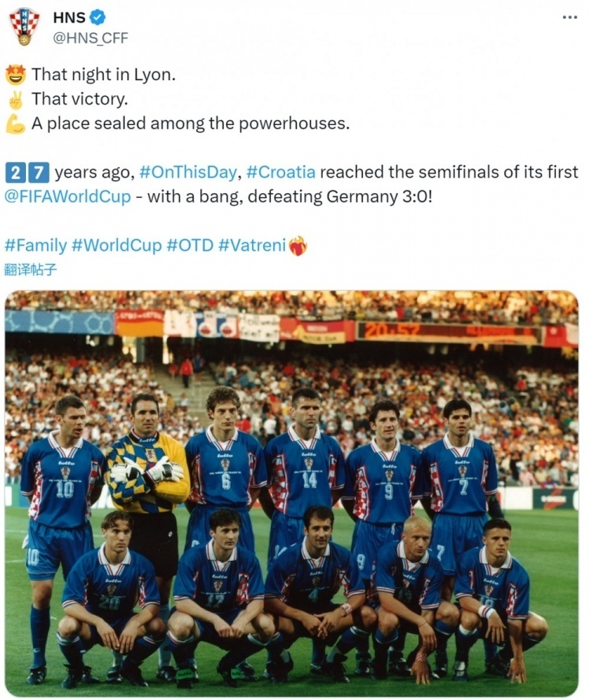The width and height of the screenshot is (589, 700).
Task: Open the #OnThisDay hashtag
Action: pyautogui.click(x=188, y=172)
